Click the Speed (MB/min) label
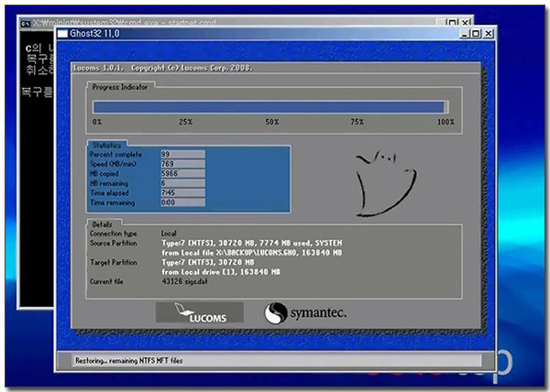This screenshot has height=392, width=550. point(114,164)
